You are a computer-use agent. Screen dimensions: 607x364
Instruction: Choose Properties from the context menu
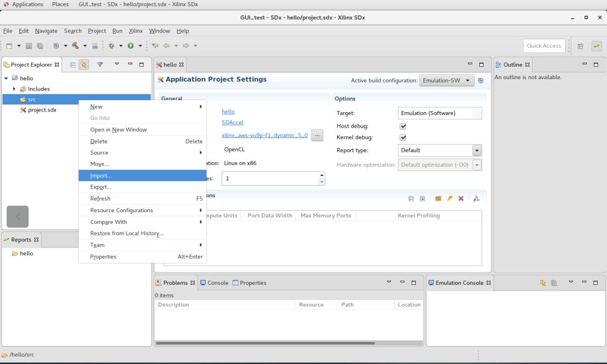(x=142, y=257)
